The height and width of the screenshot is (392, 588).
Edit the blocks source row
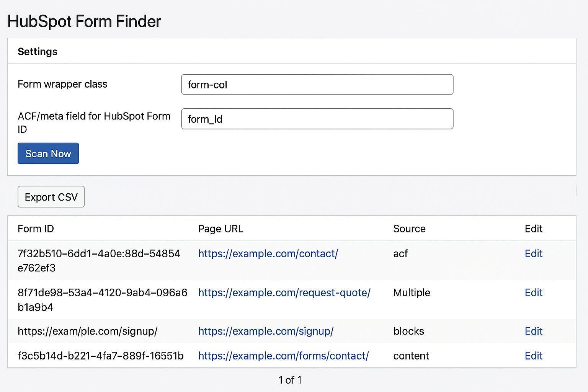pos(534,332)
